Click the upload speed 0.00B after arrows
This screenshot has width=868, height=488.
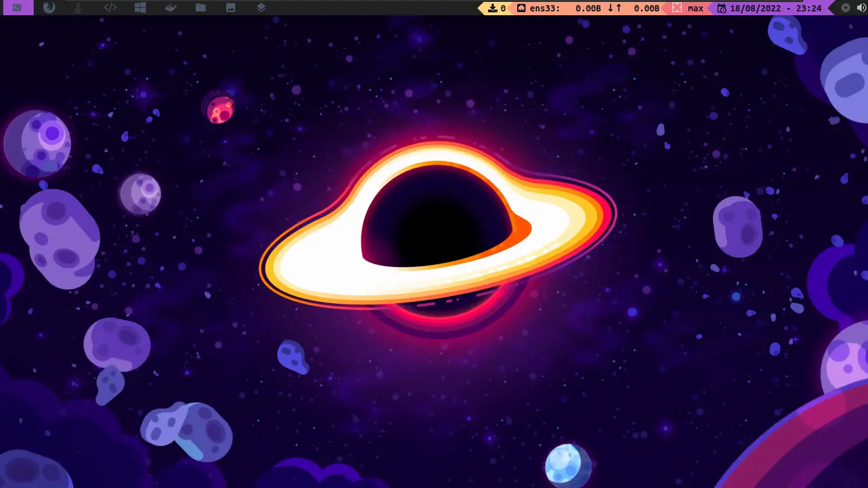(646, 8)
